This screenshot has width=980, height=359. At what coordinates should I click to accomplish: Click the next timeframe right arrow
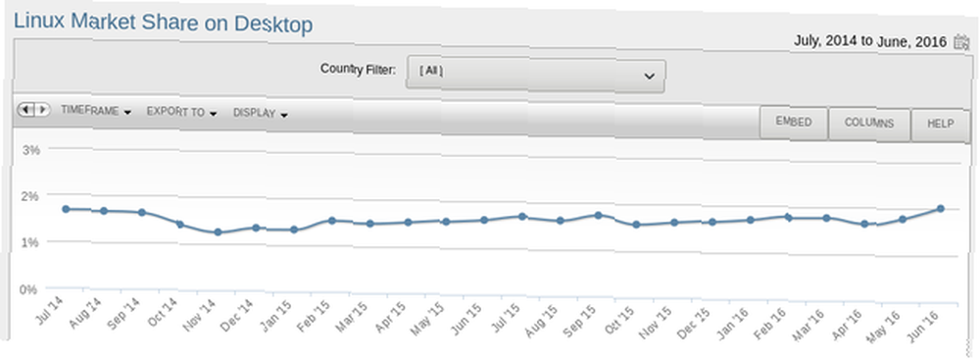[x=42, y=110]
